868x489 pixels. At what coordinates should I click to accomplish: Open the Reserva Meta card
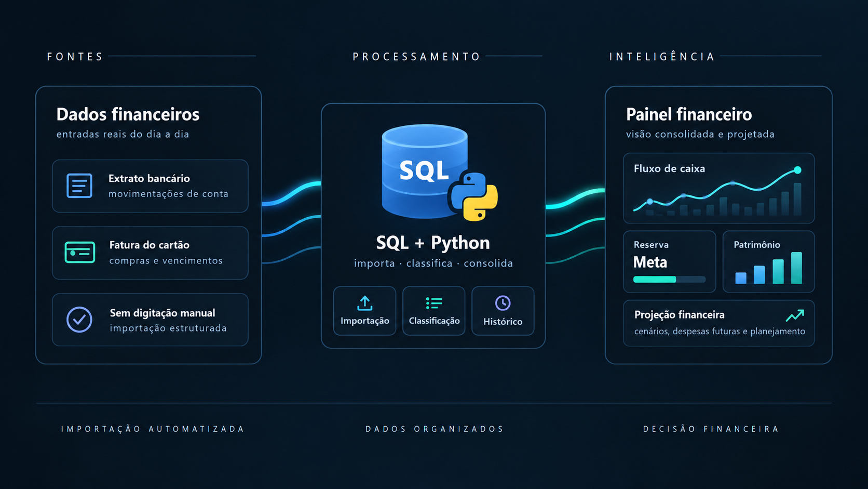pos(670,261)
